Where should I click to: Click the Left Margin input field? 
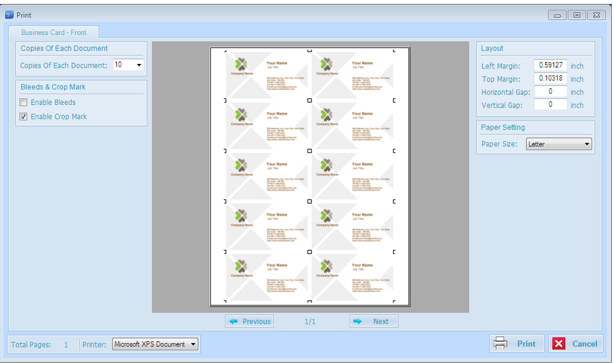click(x=550, y=65)
